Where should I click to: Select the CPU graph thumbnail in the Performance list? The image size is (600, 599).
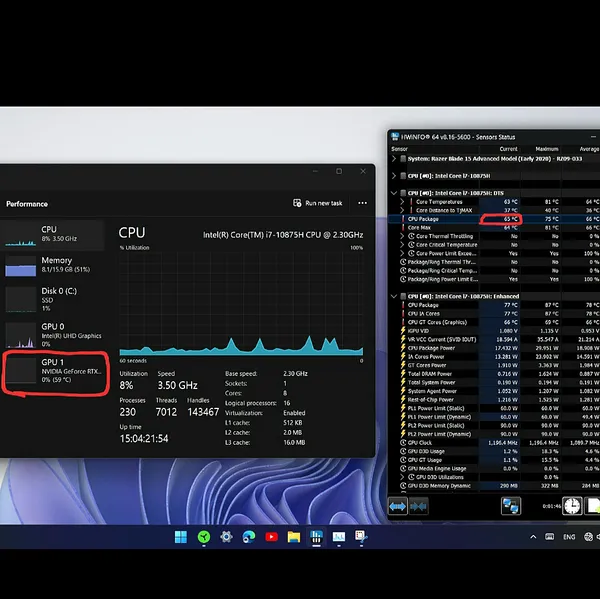pos(21,235)
